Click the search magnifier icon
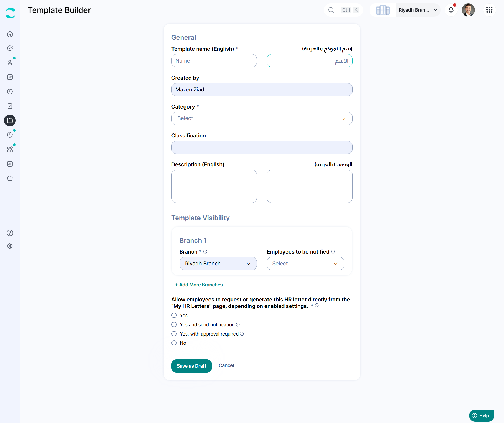504x423 pixels. [x=331, y=10]
